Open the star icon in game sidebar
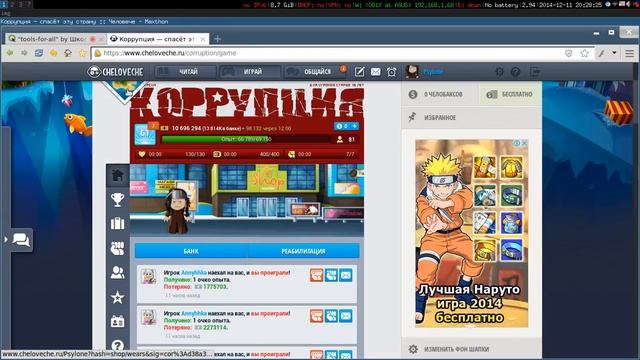 [118, 298]
